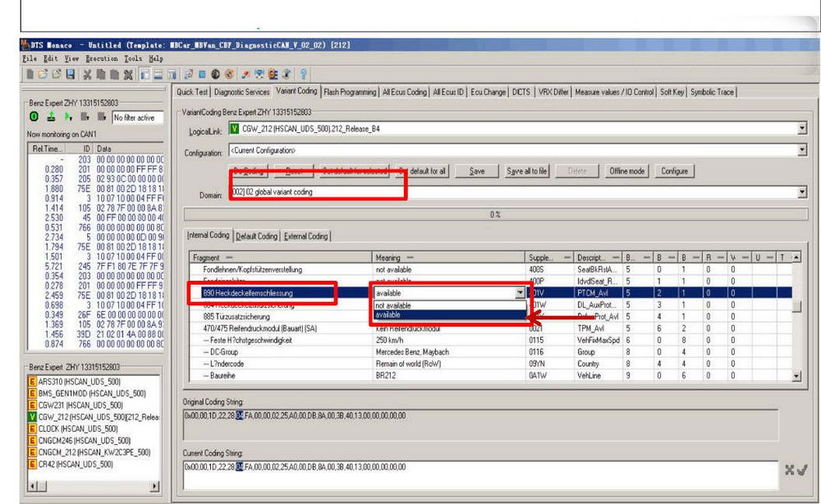Click the green circle zero monitor icon
821x504 pixels.
[34, 117]
